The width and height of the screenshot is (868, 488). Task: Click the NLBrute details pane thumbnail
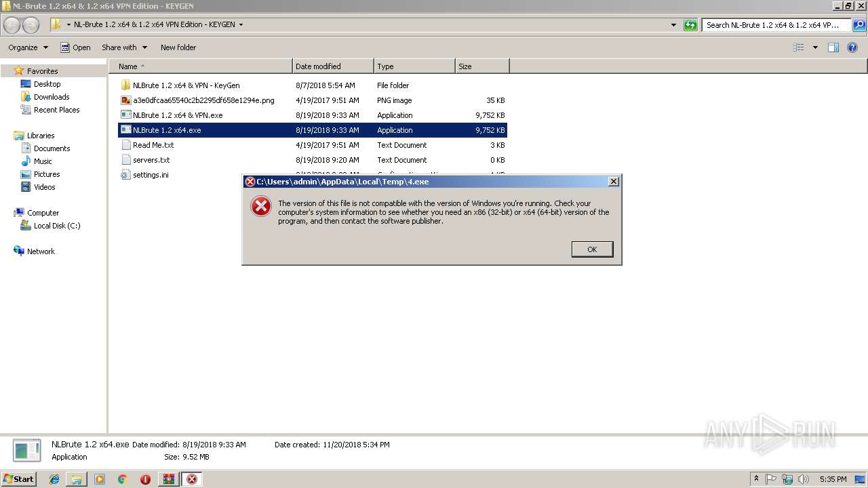point(28,451)
